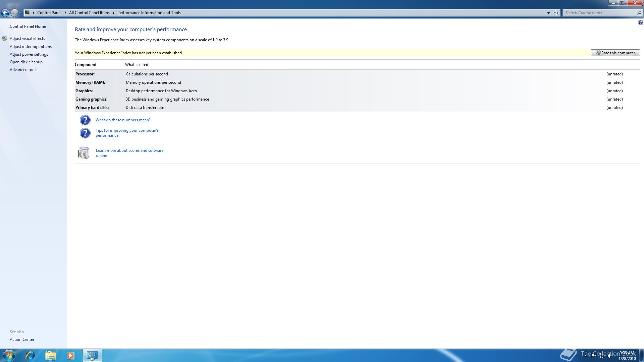Open tips for improving computer's performance
This screenshot has height=362, width=644.
(x=127, y=133)
